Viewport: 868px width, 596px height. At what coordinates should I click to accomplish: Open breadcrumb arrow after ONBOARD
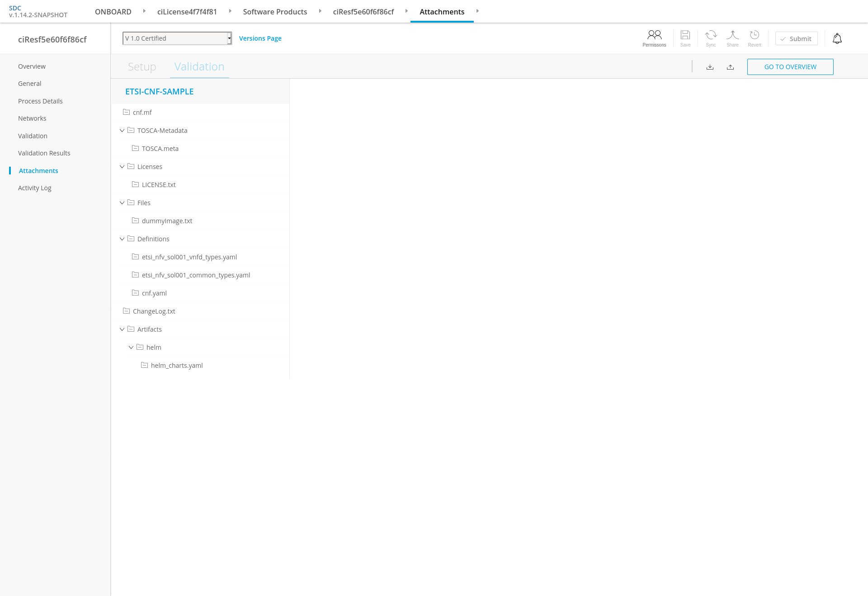point(144,11)
